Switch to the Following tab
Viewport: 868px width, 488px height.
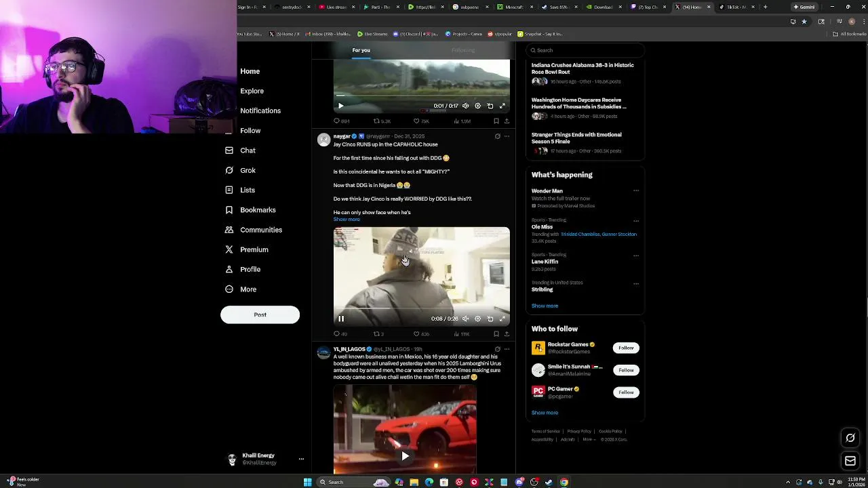click(463, 50)
